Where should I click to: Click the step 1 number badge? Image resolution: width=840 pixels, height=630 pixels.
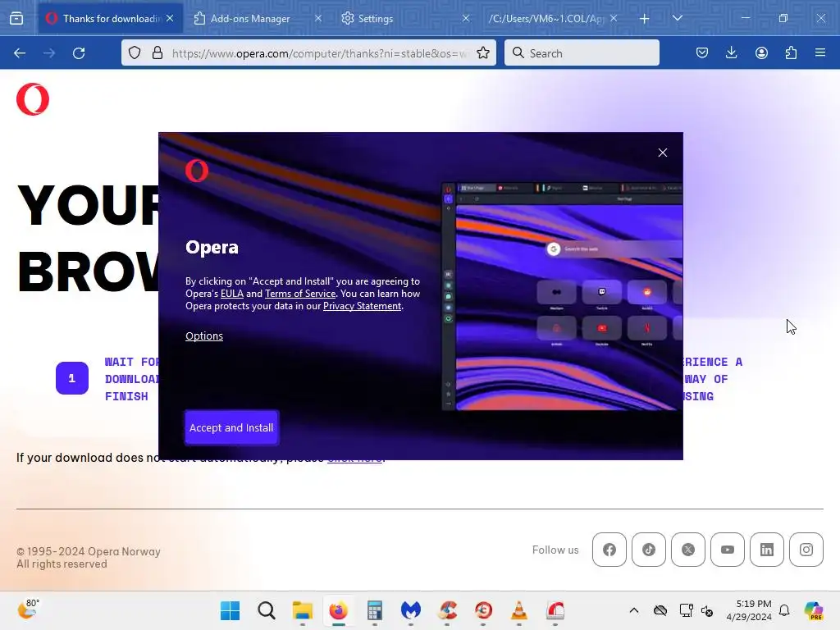72,378
